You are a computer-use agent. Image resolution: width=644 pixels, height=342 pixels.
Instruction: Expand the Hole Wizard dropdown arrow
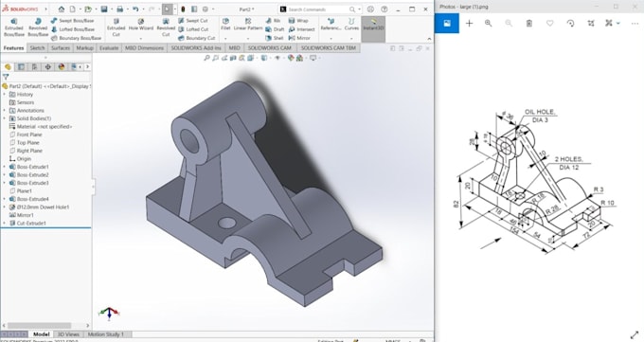click(141, 39)
